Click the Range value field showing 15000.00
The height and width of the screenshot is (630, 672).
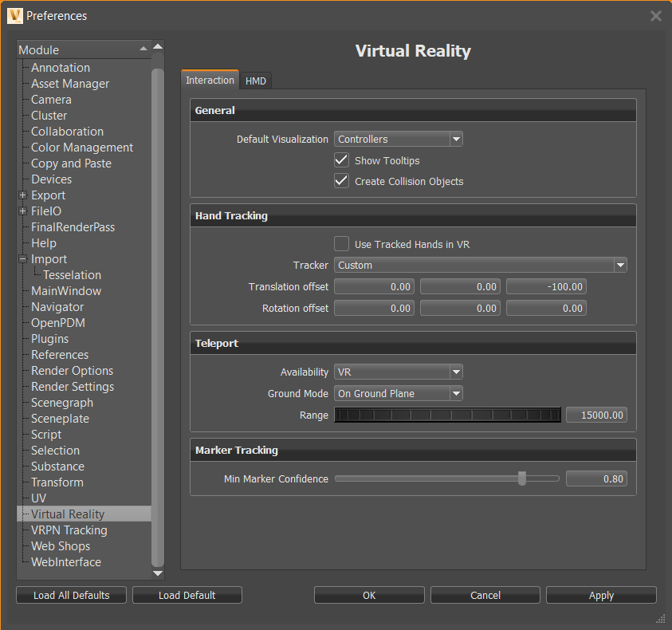[x=596, y=415]
